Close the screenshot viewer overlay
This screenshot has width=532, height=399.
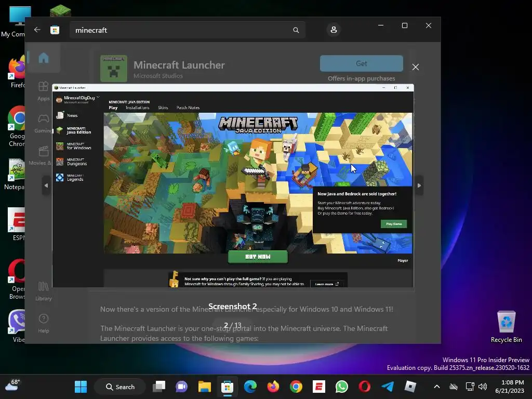(416, 67)
